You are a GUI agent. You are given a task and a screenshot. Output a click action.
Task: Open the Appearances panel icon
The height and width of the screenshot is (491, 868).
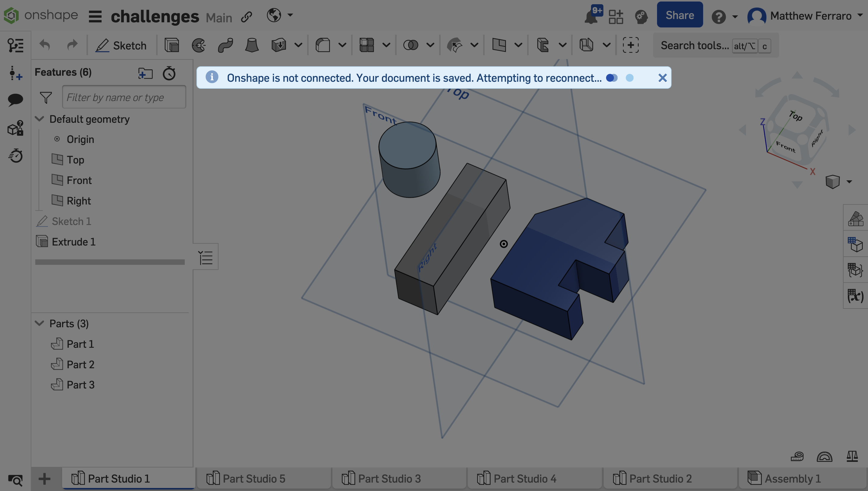tap(856, 218)
